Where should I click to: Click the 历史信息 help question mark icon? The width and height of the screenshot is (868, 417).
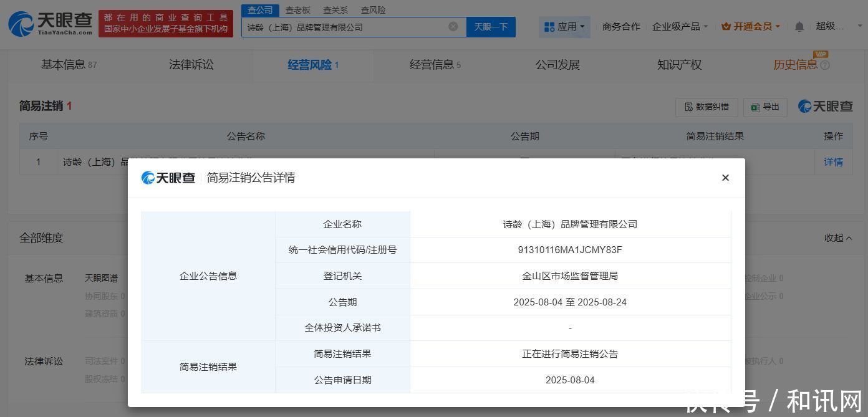click(825, 65)
